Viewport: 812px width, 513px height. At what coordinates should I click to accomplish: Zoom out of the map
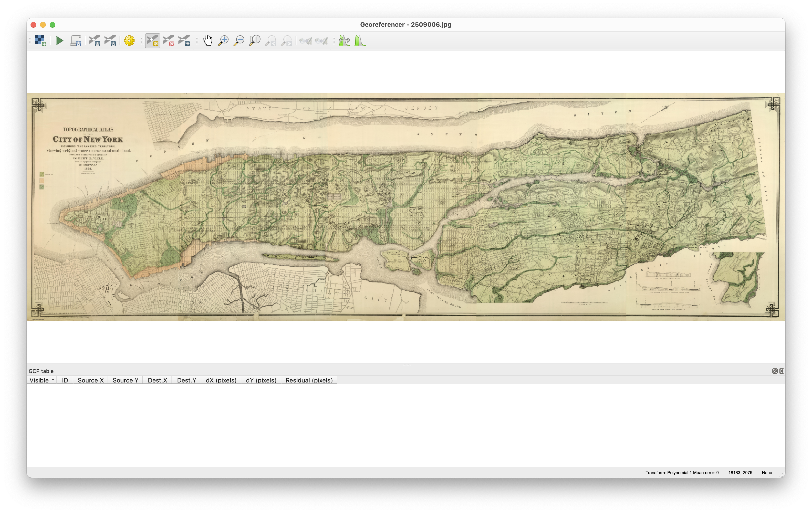pyautogui.click(x=239, y=41)
